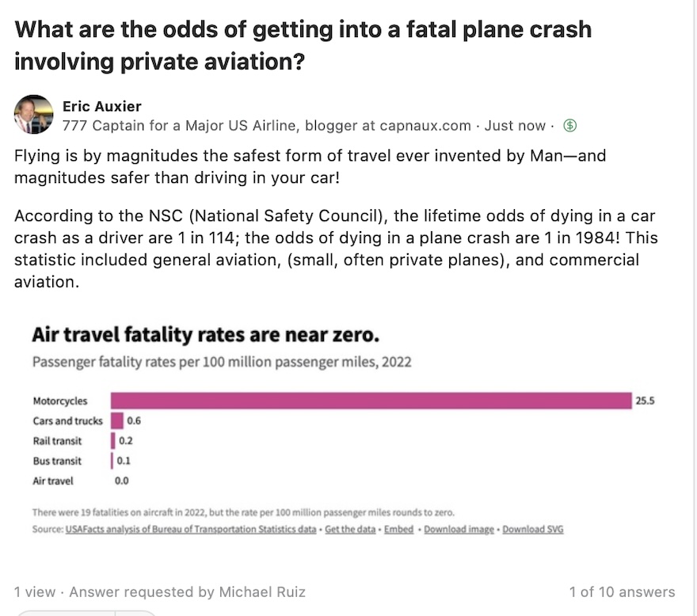Click the 'Download image' link
Screen dimensions: 697x616
click(x=459, y=530)
